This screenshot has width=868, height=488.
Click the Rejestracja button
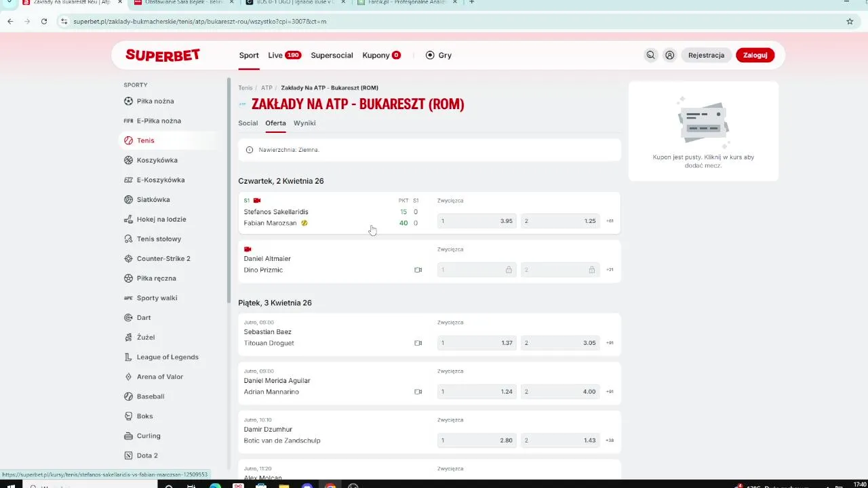point(706,56)
